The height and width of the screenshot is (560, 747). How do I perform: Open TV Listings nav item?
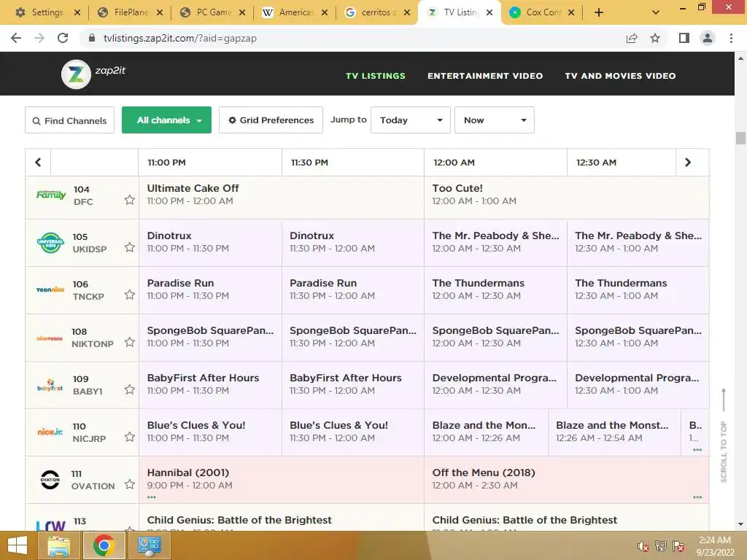[x=376, y=76]
